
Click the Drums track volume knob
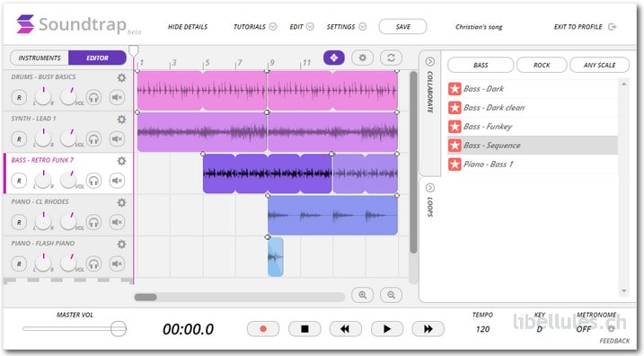point(69,96)
